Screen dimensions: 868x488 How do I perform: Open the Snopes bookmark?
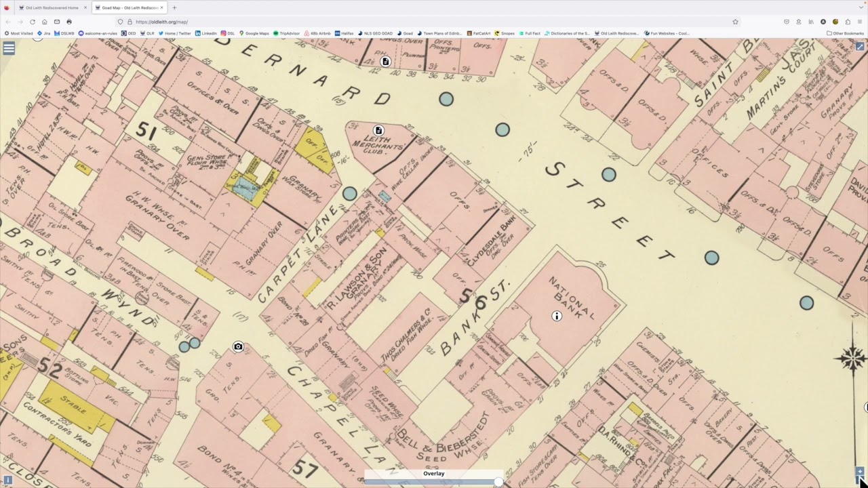[x=505, y=33]
